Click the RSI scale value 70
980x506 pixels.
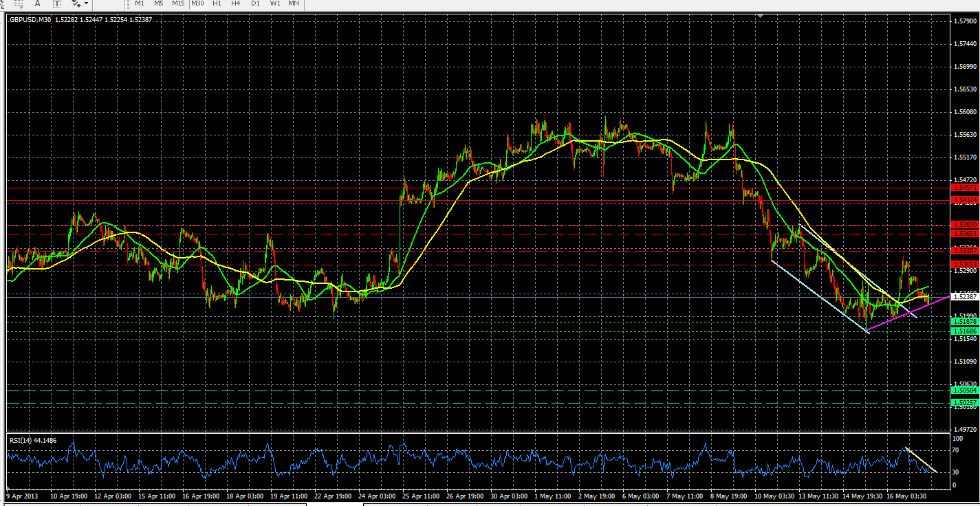point(957,450)
